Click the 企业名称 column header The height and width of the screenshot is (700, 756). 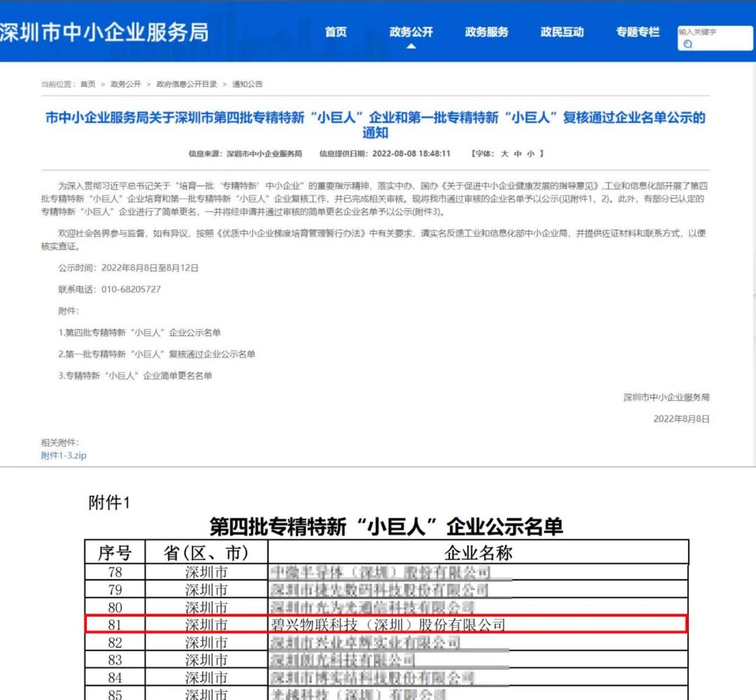[478, 552]
